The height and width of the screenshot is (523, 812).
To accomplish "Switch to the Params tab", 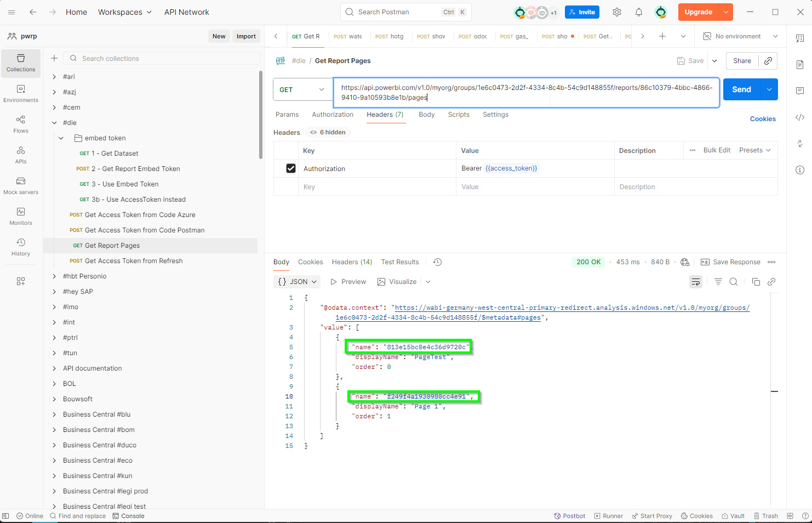I will coord(287,115).
